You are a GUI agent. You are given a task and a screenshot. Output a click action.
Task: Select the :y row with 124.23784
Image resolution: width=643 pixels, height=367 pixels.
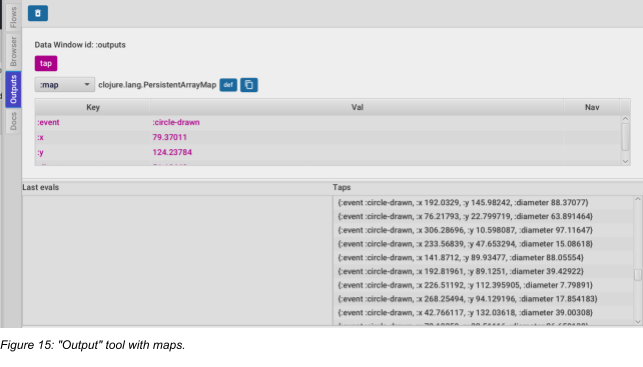(x=327, y=152)
